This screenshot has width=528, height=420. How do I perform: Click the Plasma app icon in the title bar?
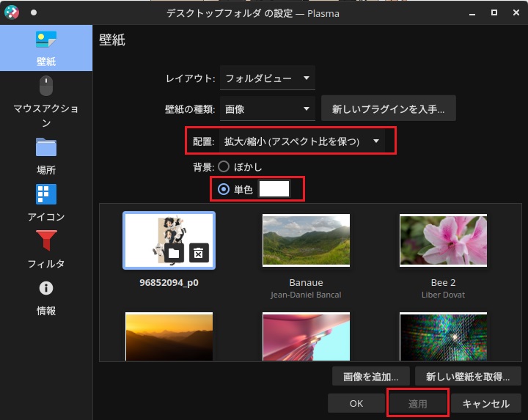(x=12, y=12)
